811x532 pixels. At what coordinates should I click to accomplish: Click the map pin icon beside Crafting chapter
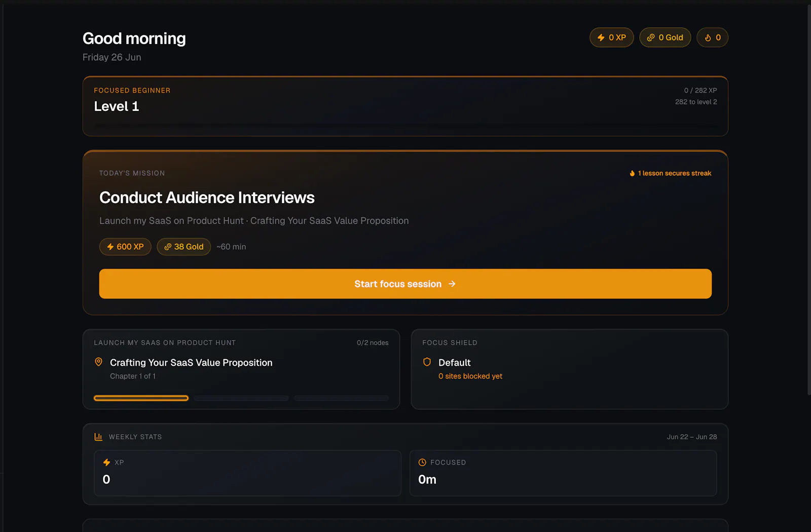[x=99, y=362]
